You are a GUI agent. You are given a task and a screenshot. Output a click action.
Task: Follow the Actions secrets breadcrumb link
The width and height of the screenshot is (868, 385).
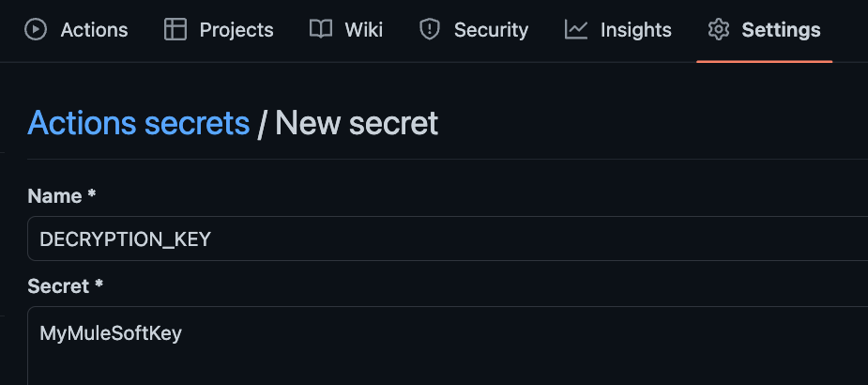tap(138, 123)
